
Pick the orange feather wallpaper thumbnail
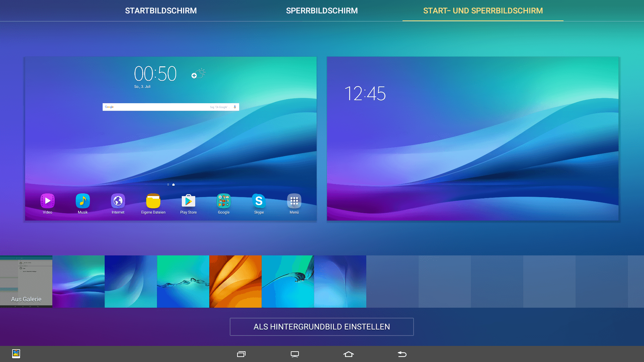[235, 282]
